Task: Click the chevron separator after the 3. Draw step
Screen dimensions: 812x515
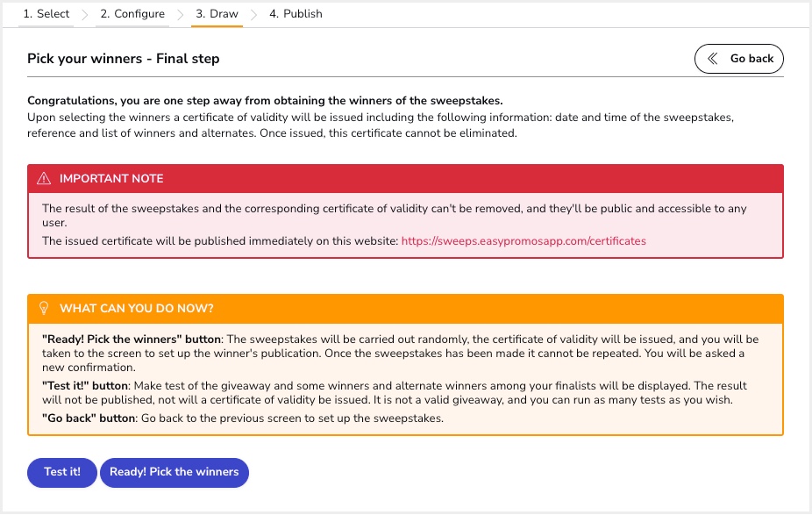Action: click(x=253, y=14)
